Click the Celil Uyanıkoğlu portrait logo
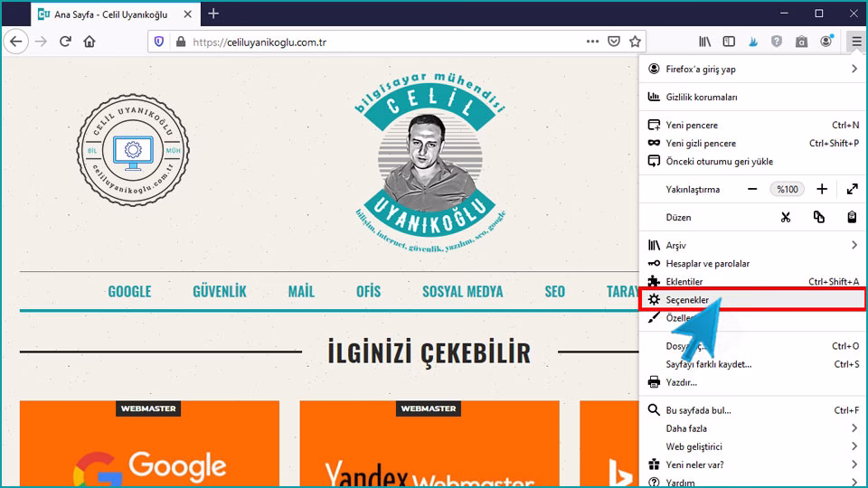The image size is (868, 488). [430, 163]
